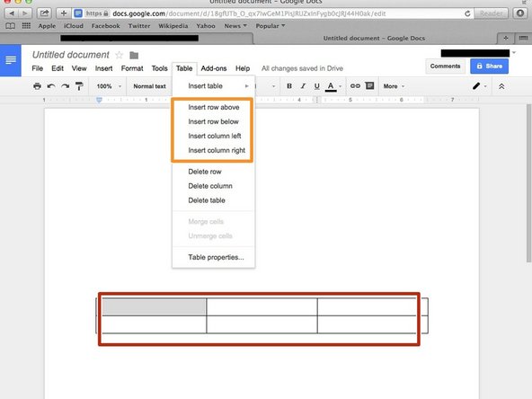Viewport: 532px width, 399px height.
Task: Open the Add-ons menu
Action: (214, 68)
